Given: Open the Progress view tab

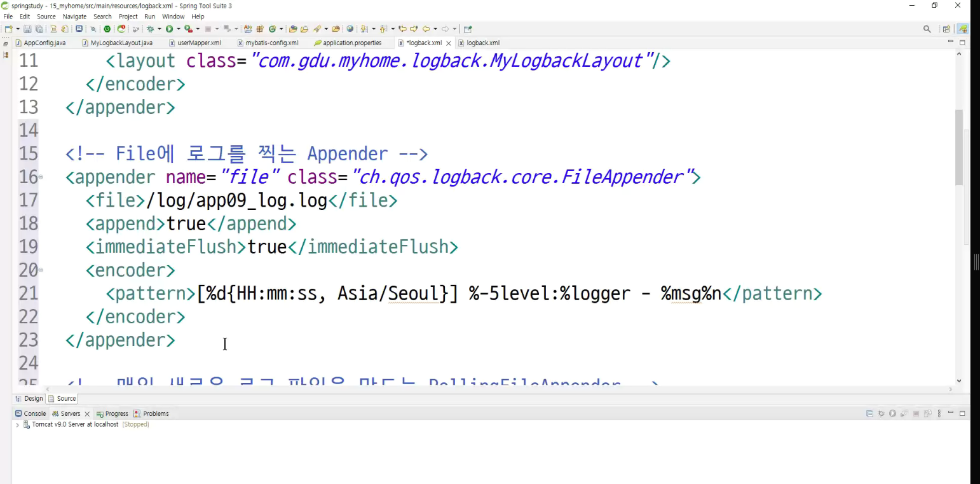Looking at the screenshot, I should click(x=112, y=413).
